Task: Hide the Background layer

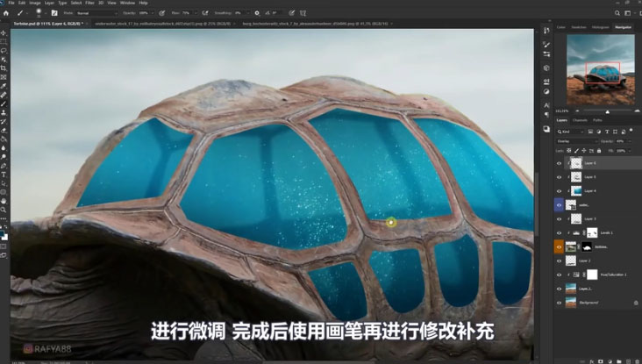Action: (x=560, y=302)
